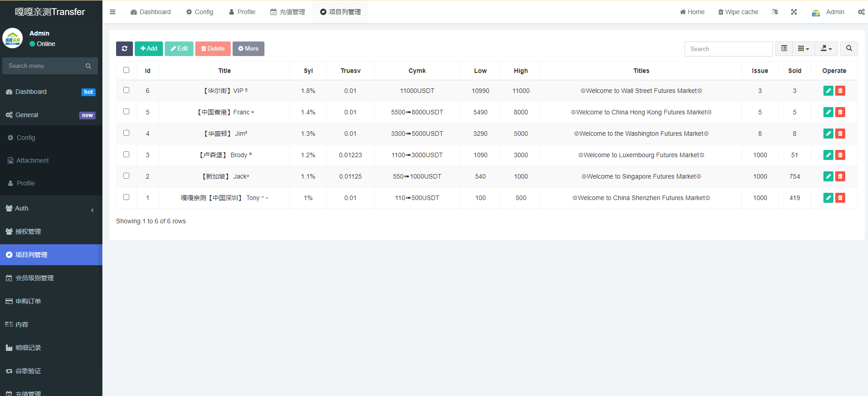Click the hamburger sidebar toggle icon
Image resolution: width=868 pixels, height=396 pixels.
(112, 12)
